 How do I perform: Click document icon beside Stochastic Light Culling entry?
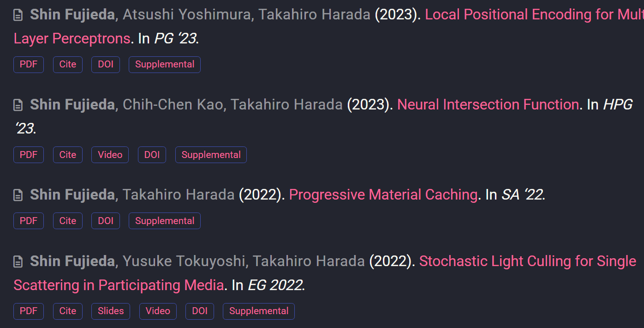(x=18, y=262)
